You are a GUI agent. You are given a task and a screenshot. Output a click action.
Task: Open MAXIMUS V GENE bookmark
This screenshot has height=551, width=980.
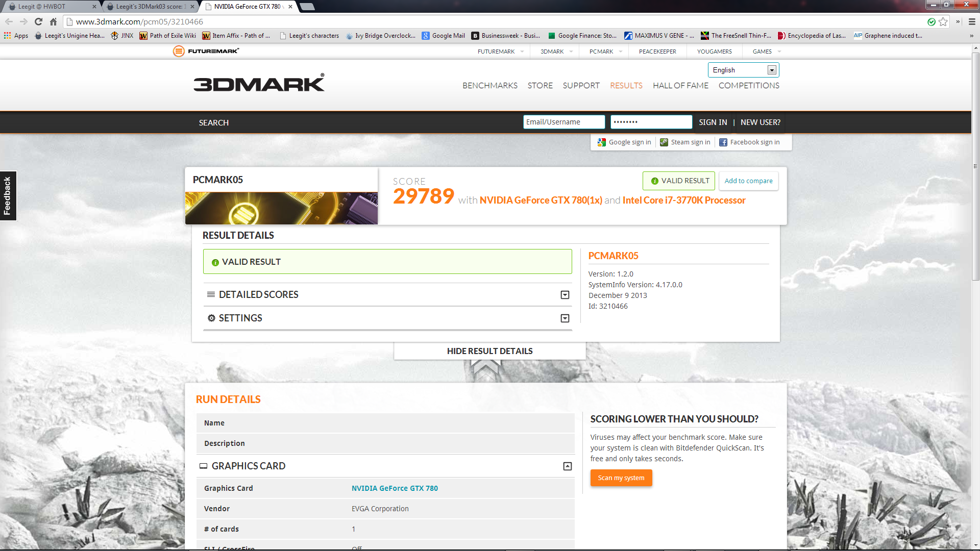[x=659, y=36]
